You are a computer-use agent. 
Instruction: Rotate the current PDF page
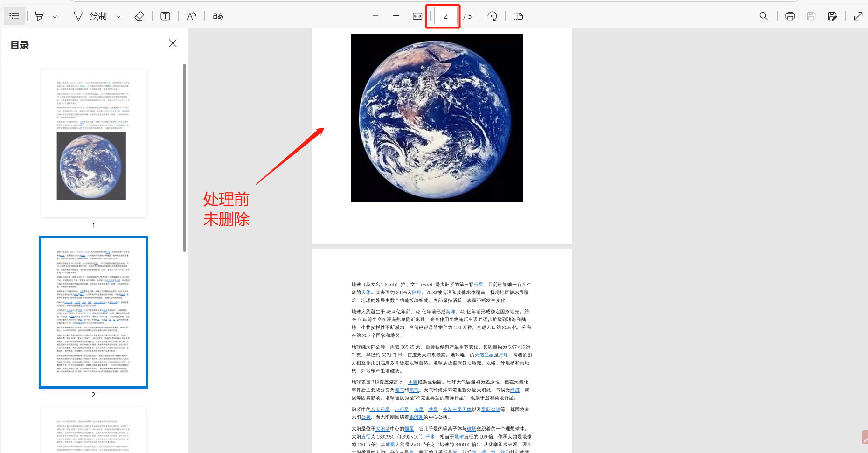click(493, 16)
